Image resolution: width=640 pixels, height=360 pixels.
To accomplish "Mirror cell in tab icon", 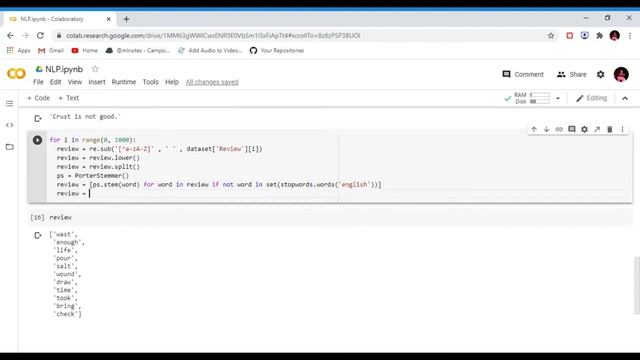I will click(x=597, y=129).
